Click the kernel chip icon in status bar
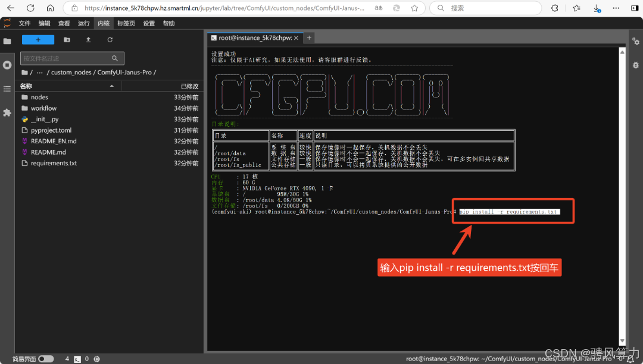 [97, 359]
